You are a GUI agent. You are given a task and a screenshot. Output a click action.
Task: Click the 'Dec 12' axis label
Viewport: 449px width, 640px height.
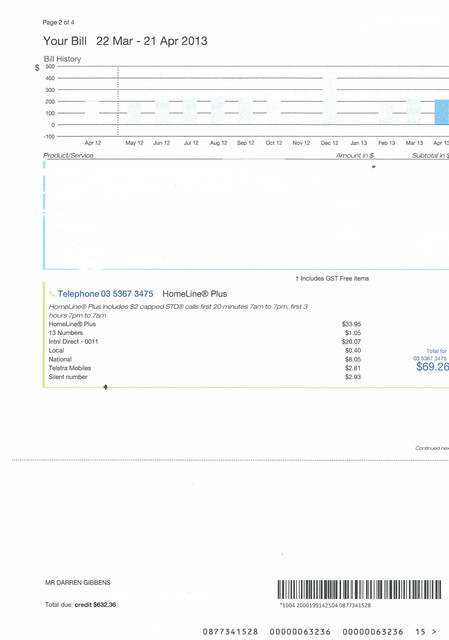[x=329, y=143]
